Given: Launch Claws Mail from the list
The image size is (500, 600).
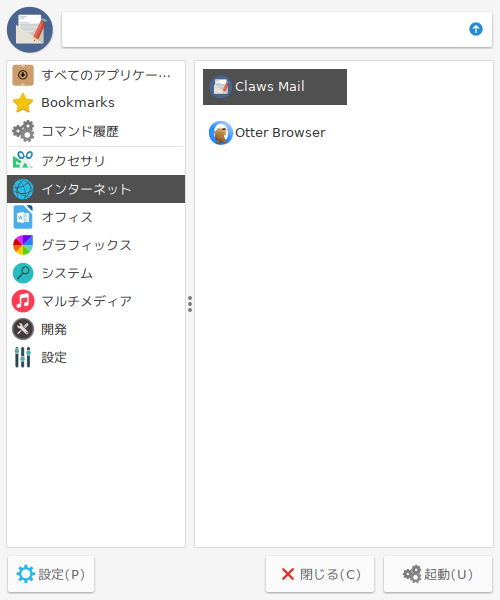Looking at the screenshot, I should (x=275, y=87).
